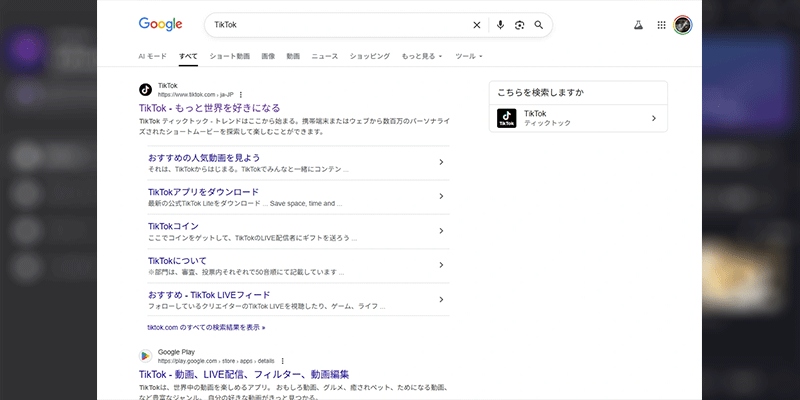Open the Google apps grid icon
Image resolution: width=800 pixels, height=400 pixels.
tap(661, 25)
